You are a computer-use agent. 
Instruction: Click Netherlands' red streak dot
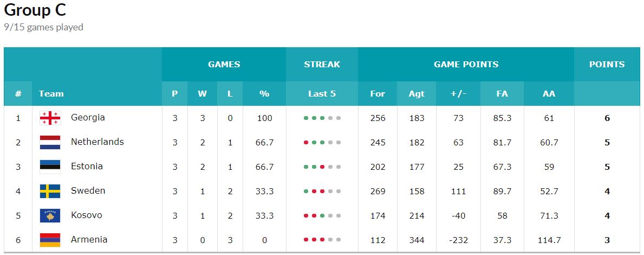pyautogui.click(x=306, y=143)
